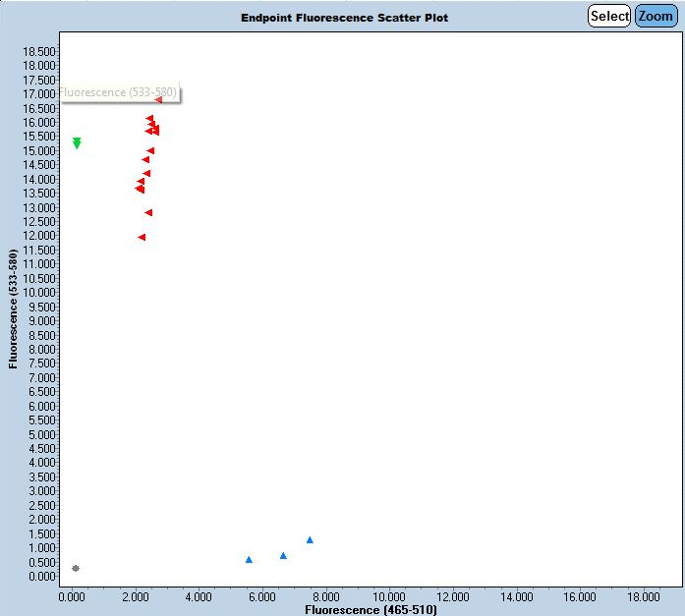Pick the rightmost blue triangle marker
This screenshot has width=685, height=616.
click(310, 539)
